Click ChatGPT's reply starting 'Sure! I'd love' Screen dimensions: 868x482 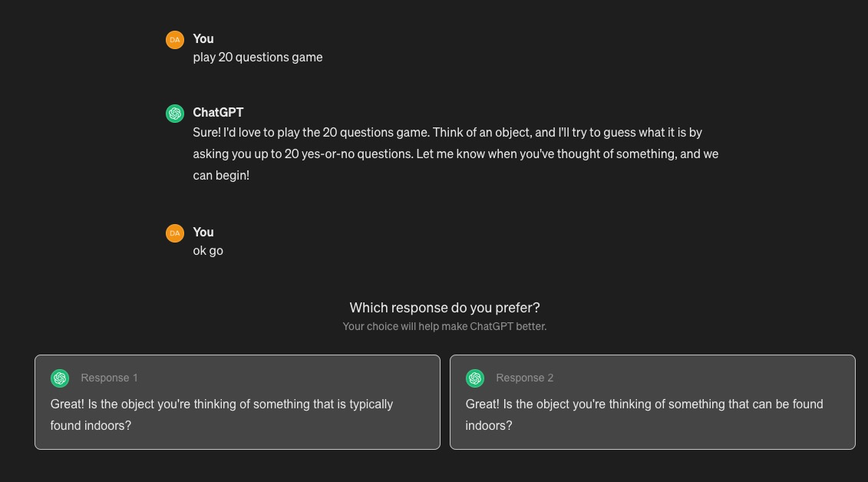coord(455,154)
